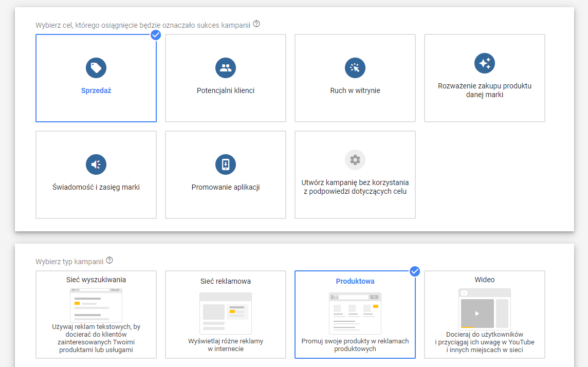Screen dimensions: 588x367
Task: Click the Promowanie aplikacji phone download icon
Action: pyautogui.click(x=226, y=164)
